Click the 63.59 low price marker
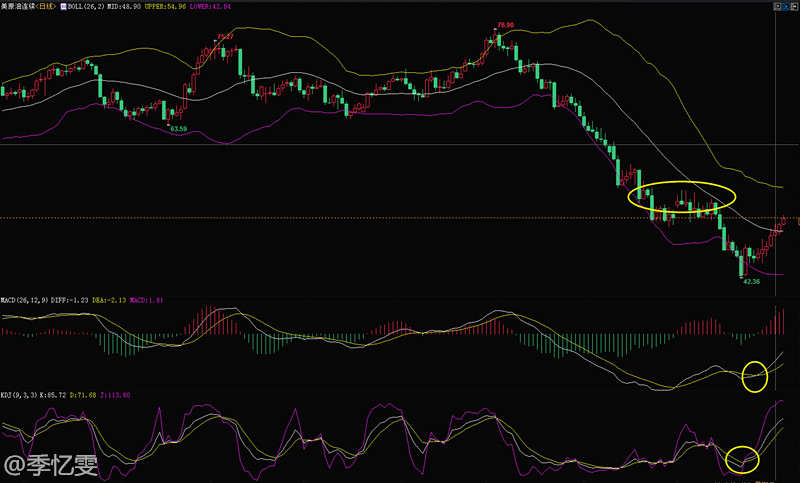 click(x=178, y=128)
